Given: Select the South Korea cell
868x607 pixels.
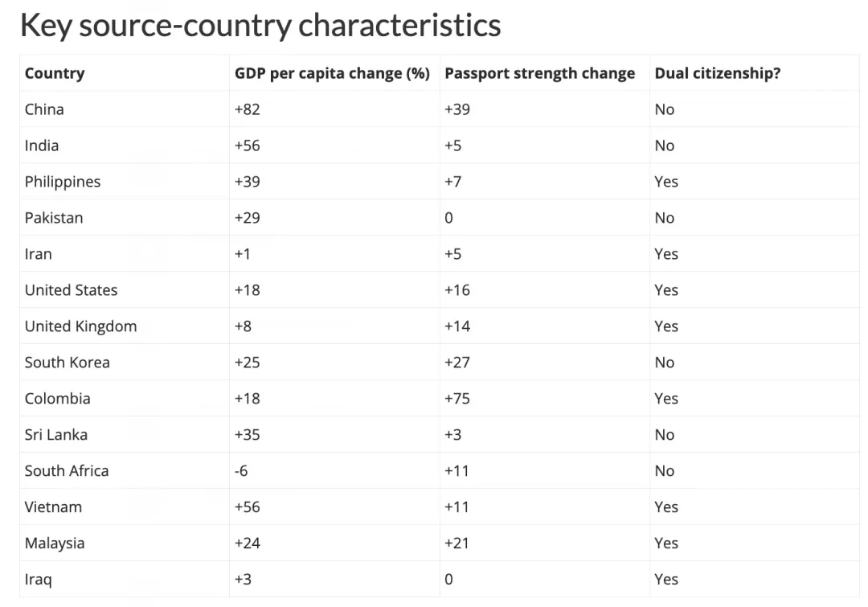Looking at the screenshot, I should coord(67,363).
